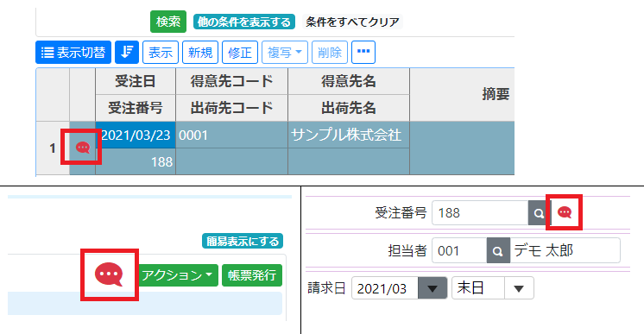Click the 修正 toolbar button
The image size is (644, 334).
[240, 52]
